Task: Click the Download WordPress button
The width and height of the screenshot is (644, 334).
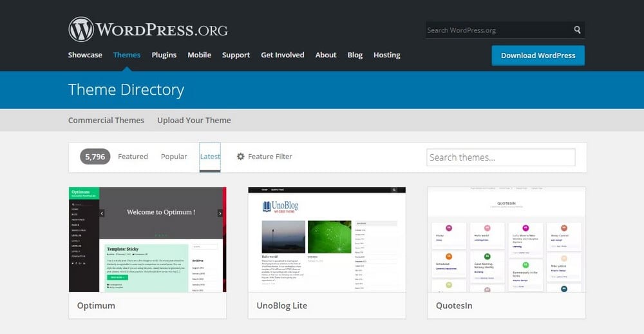Action: (538, 55)
